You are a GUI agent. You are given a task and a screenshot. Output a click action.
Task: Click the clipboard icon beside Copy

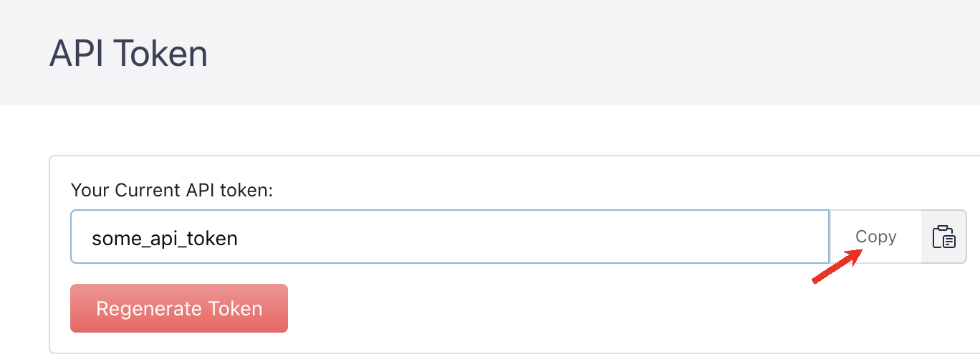(x=943, y=237)
